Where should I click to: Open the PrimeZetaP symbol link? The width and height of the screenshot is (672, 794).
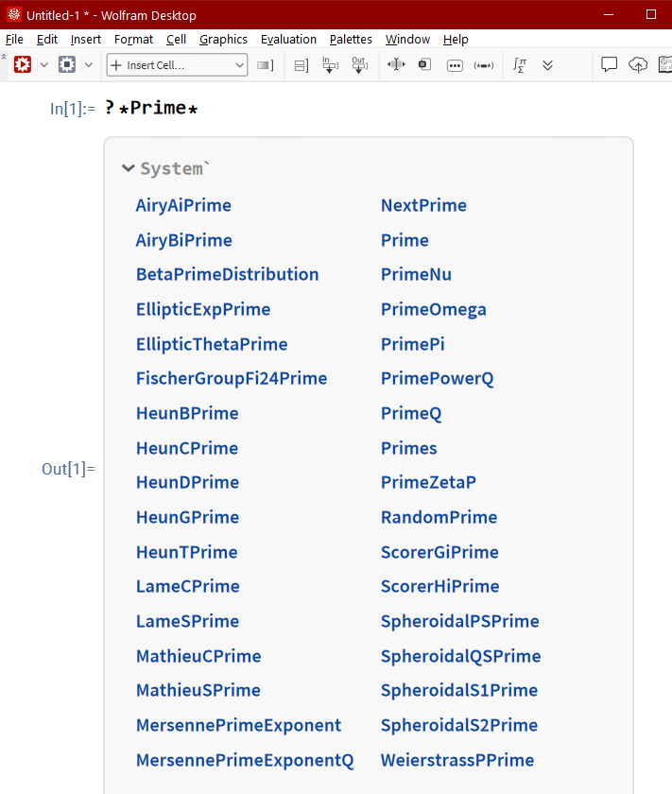pos(428,483)
